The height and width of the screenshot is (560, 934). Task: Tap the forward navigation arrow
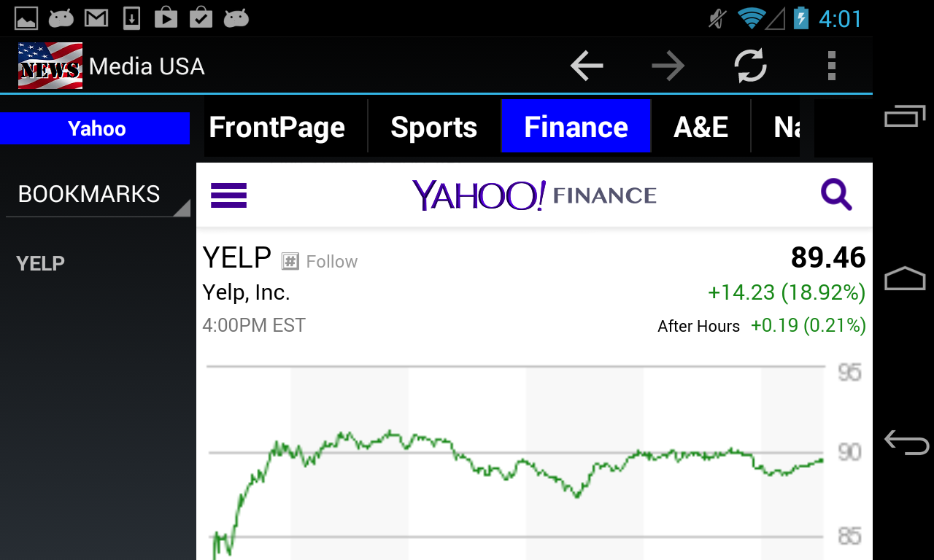coord(668,66)
